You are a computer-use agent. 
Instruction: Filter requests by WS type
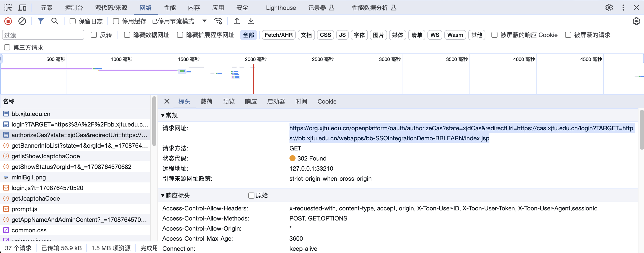pyautogui.click(x=435, y=35)
